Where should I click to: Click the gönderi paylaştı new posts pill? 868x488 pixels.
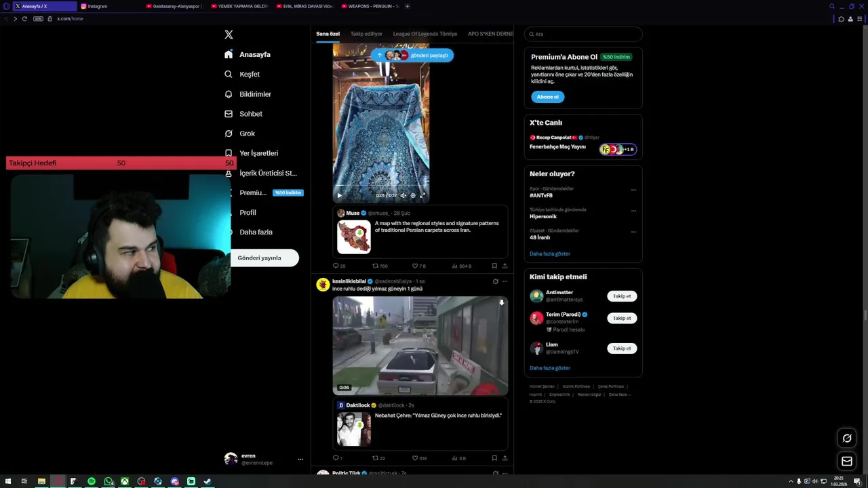(x=412, y=55)
